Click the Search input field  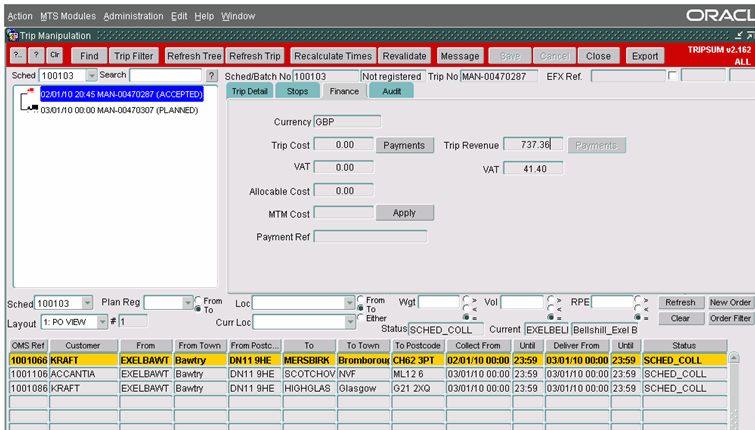click(166, 75)
